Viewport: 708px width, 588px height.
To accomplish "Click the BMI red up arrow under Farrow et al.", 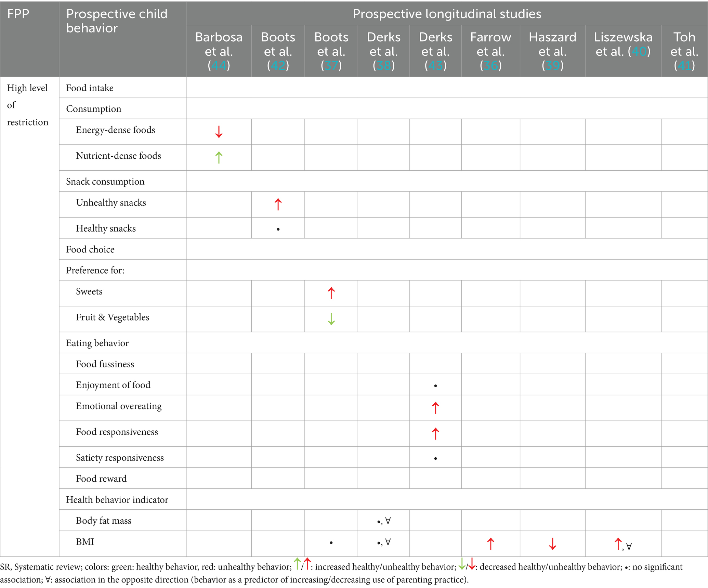I will click(490, 544).
